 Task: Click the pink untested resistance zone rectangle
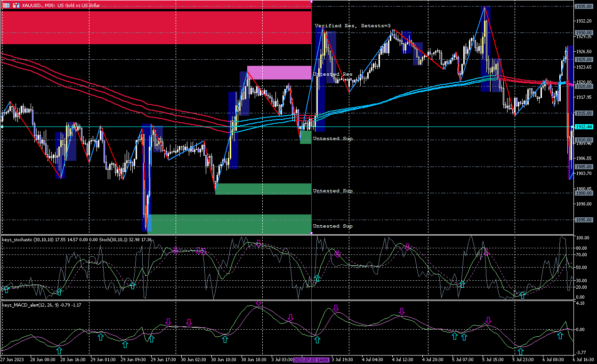click(279, 72)
